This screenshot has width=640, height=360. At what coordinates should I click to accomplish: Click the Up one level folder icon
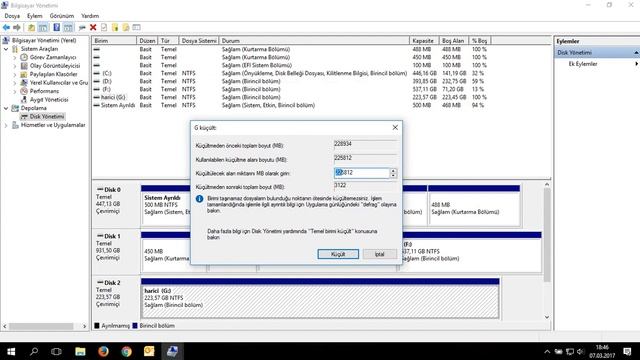click(31, 27)
